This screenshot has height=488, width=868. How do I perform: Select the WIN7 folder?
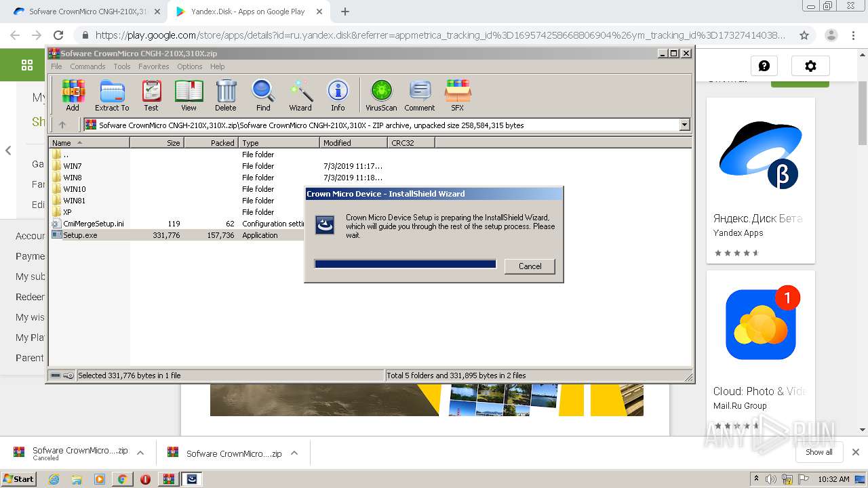73,166
